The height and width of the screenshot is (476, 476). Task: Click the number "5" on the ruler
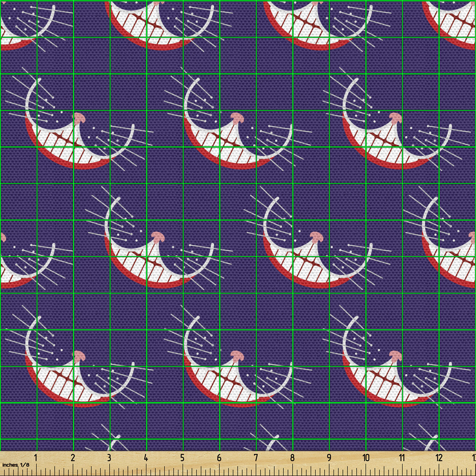182,458
